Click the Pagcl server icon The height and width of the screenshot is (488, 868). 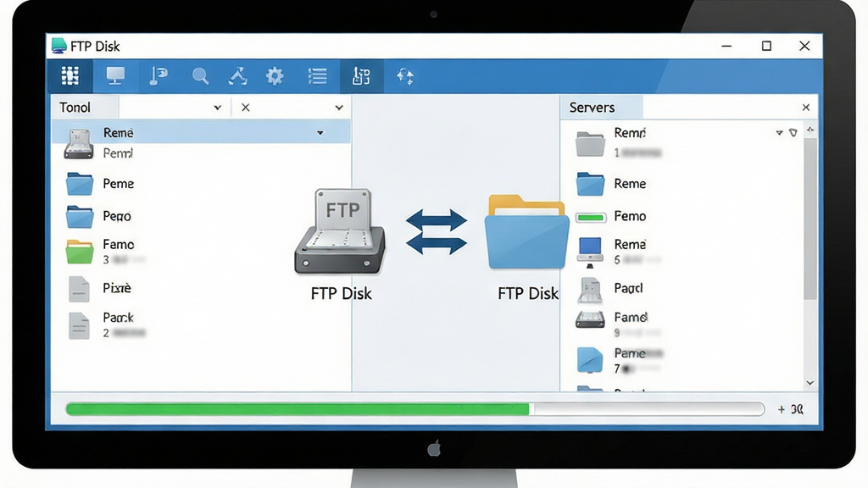pyautogui.click(x=590, y=291)
